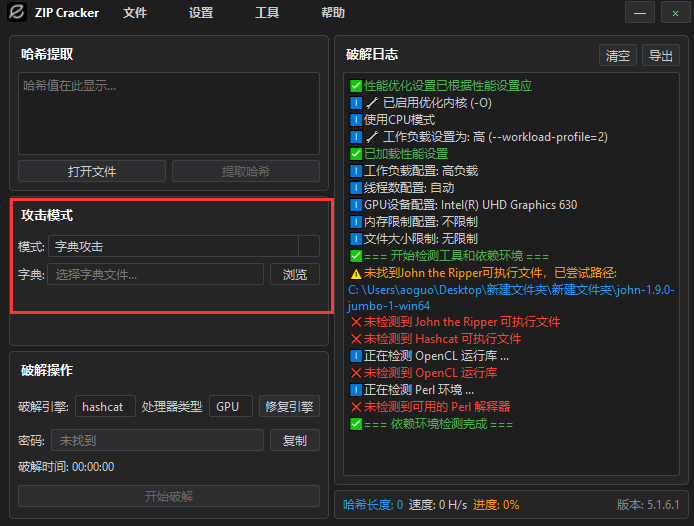
Task: Open the 帮助 menu
Action: (x=333, y=14)
